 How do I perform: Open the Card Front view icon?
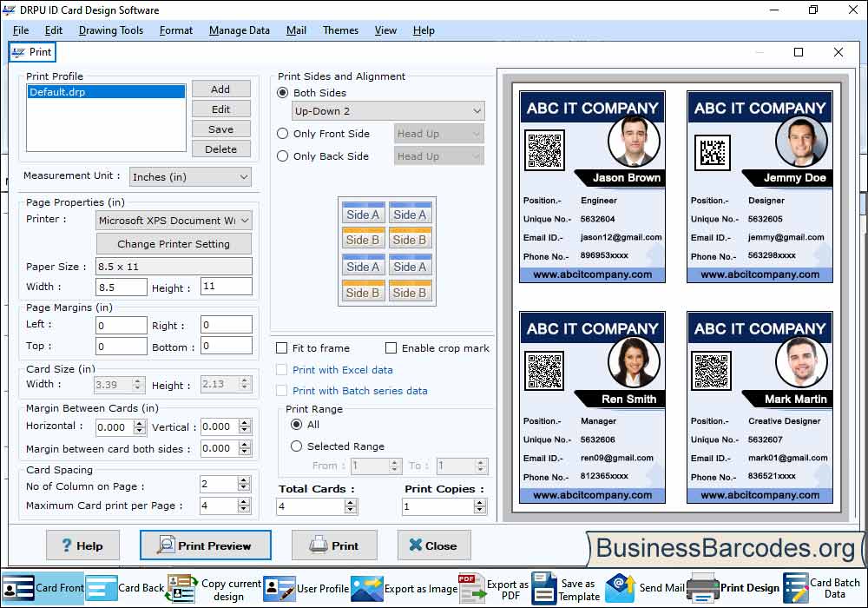[x=18, y=588]
